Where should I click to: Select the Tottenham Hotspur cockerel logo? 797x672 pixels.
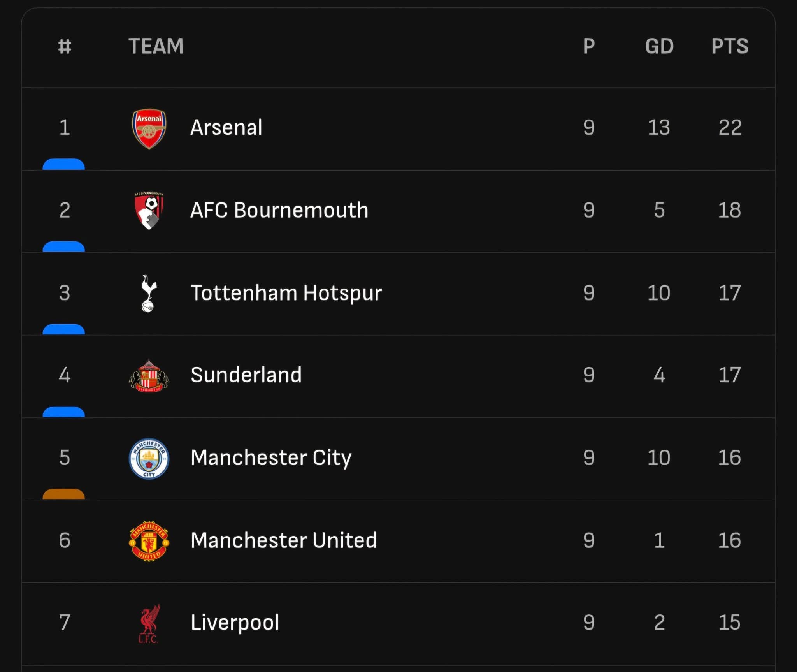[x=148, y=293]
